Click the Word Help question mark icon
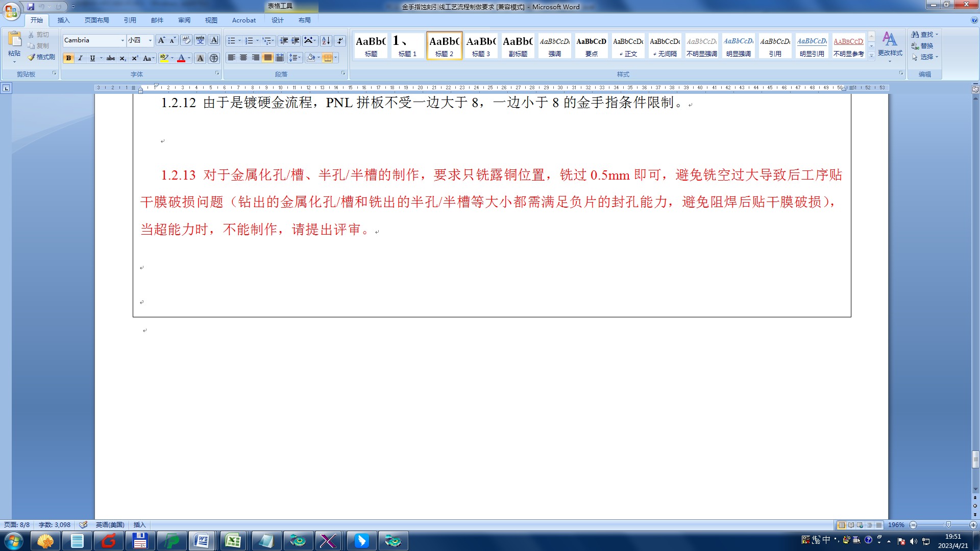This screenshot has width=980, height=551. [974, 20]
